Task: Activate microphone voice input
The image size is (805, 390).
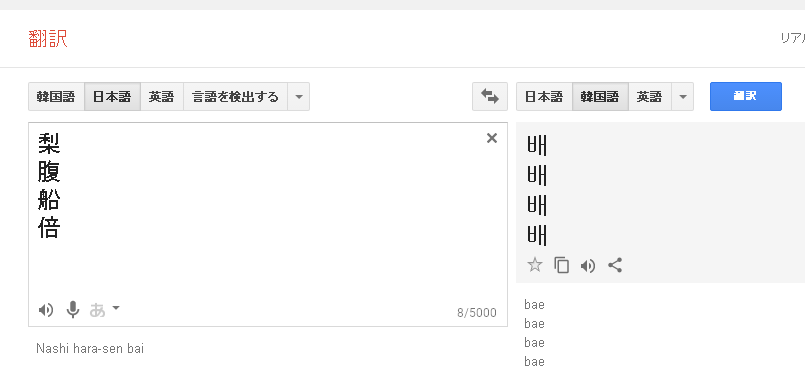Action: click(x=73, y=309)
